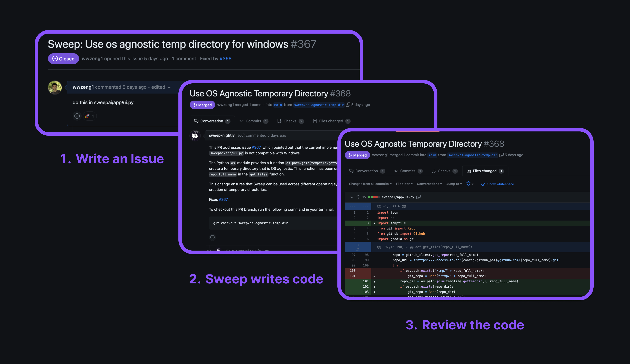
Task: Click deleted line 100 with os.path.exists /tmp/
Action: pos(467,271)
